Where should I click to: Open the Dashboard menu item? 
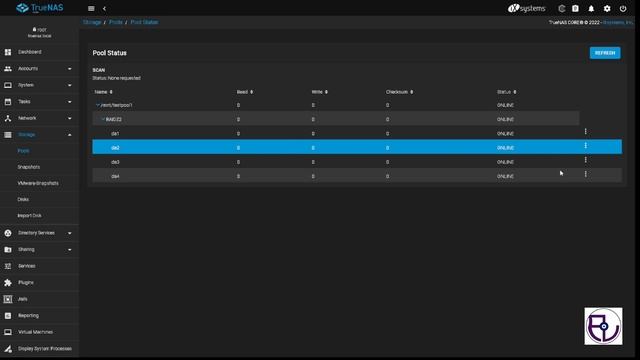coord(29,52)
